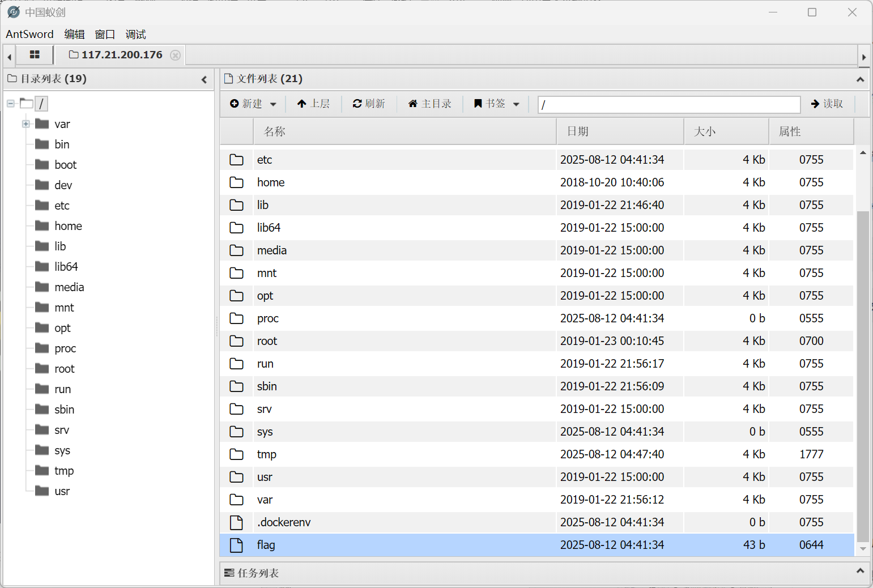873x588 pixels.
Task: Sort files by 大小 column header
Action: coord(726,131)
